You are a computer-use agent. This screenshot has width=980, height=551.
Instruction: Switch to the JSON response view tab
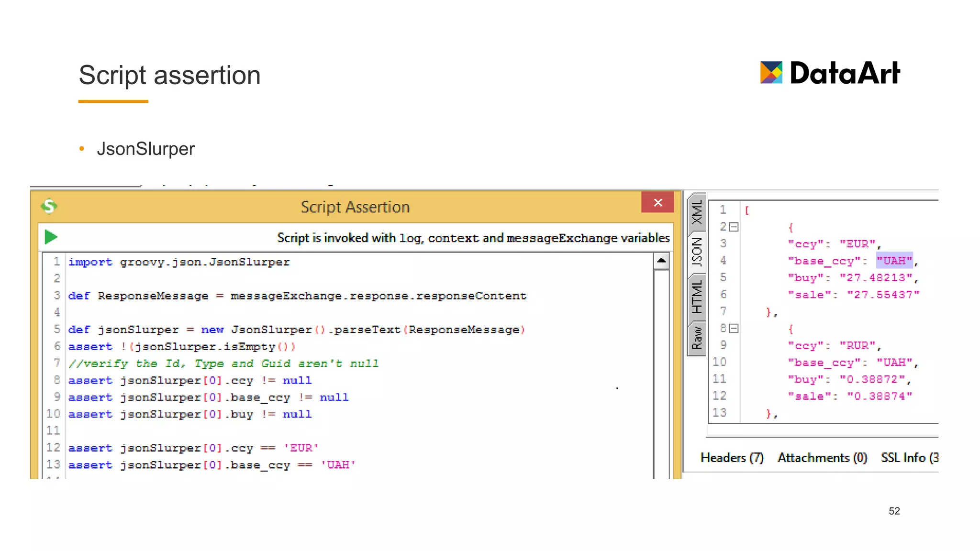coord(697,252)
